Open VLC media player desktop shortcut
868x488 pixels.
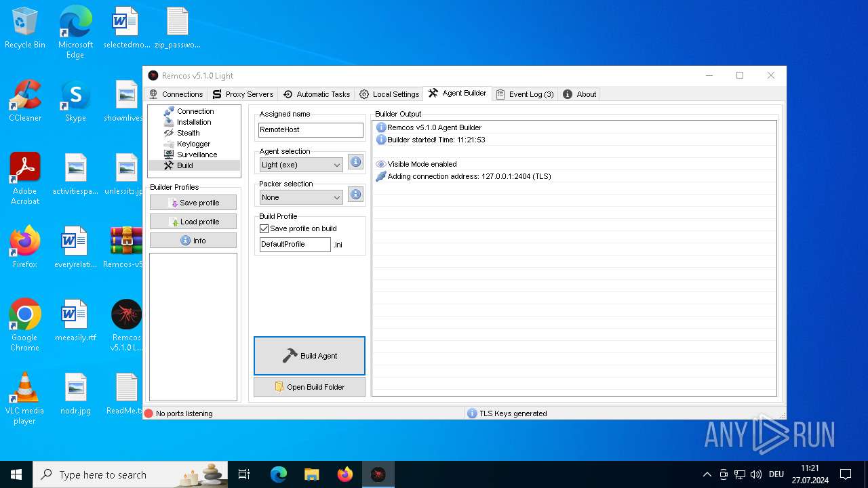[x=25, y=398]
